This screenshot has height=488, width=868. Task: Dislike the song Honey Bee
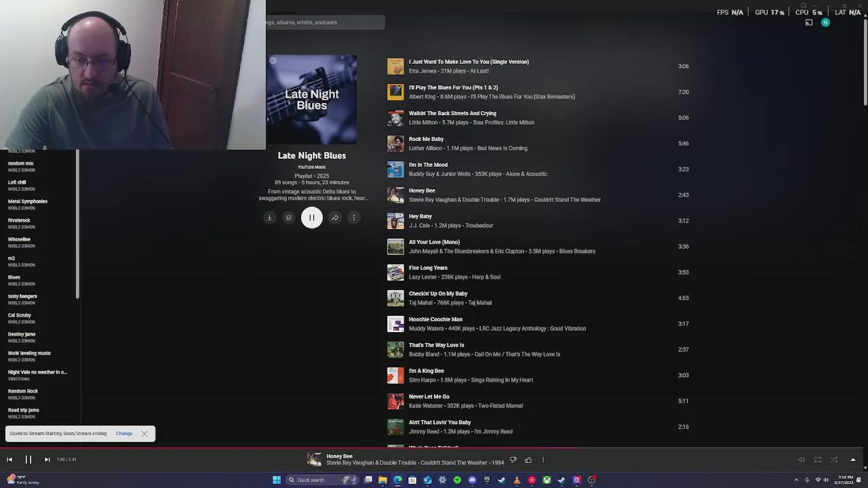click(x=513, y=460)
